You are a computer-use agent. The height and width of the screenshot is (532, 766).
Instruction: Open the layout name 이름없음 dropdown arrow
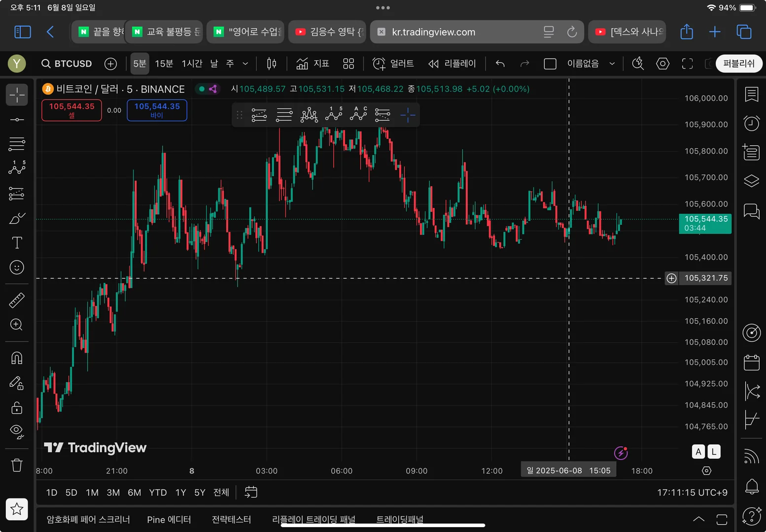click(612, 64)
